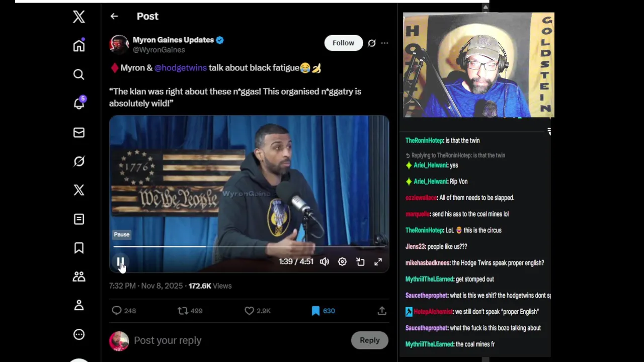
Task: Open the Profile person icon
Action: 79,305
